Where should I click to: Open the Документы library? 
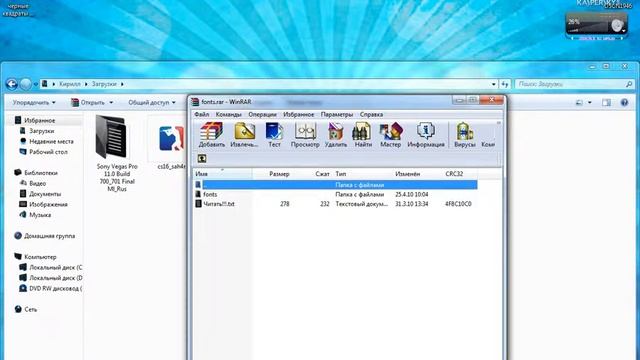point(45,194)
